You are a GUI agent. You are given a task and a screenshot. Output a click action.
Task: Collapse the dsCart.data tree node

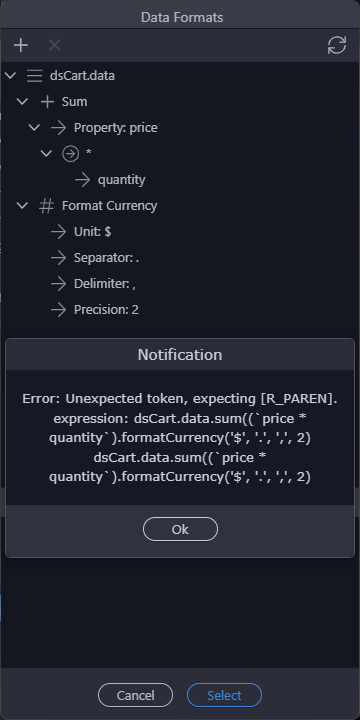(10, 76)
